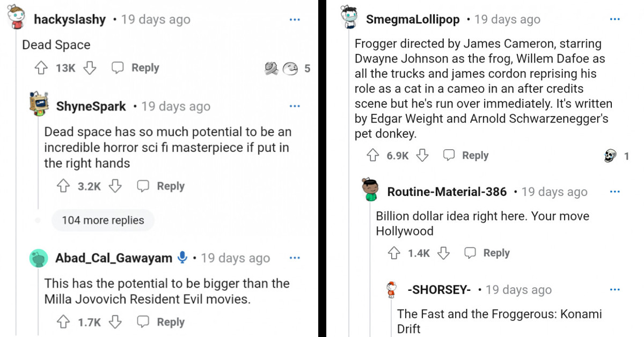The height and width of the screenshot is (337, 644).
Task: Click skull award icon on Frogger comment
Action: pos(610,156)
